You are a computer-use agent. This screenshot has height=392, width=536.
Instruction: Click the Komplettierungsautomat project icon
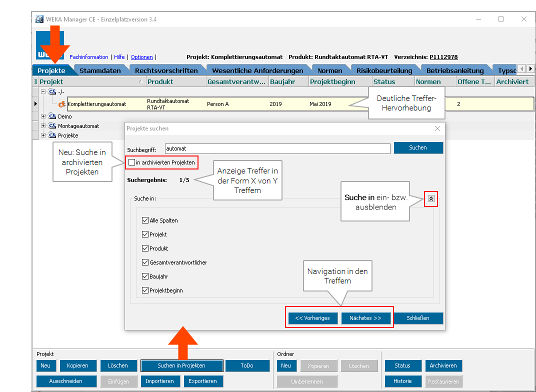pos(62,104)
